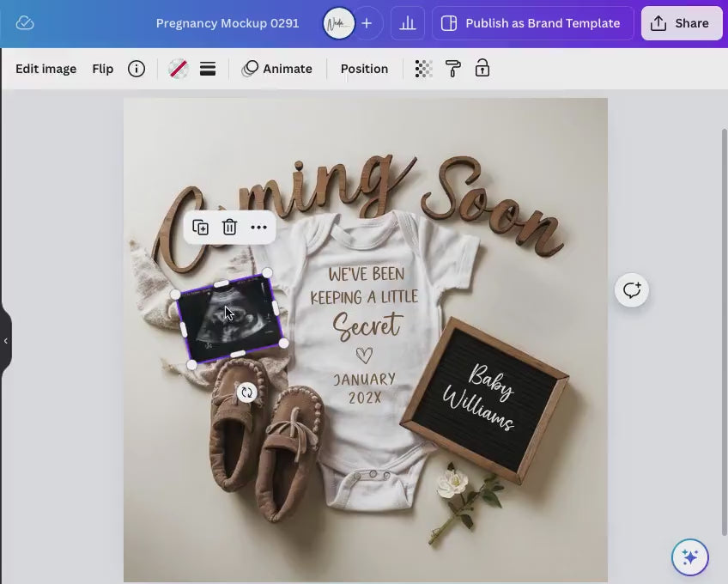Image resolution: width=728 pixels, height=584 pixels.
Task: Click the Share button
Action: pos(682,23)
